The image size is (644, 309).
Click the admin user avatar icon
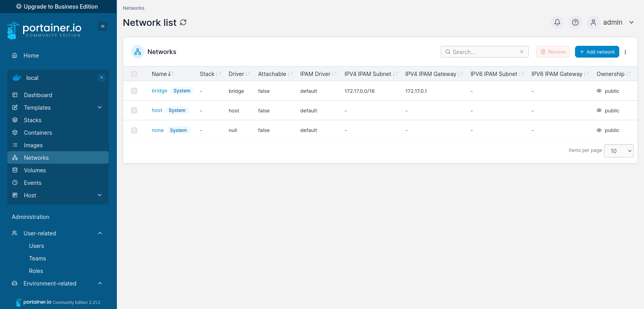click(x=593, y=22)
